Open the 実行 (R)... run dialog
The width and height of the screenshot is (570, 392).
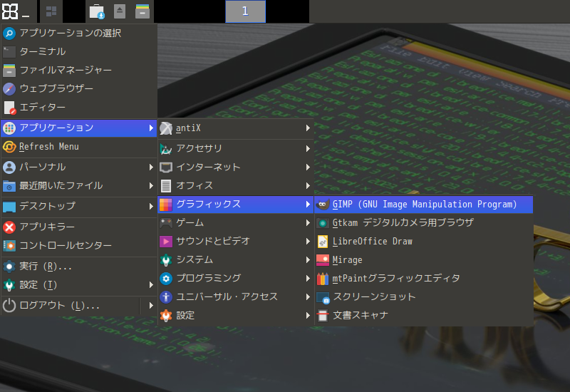[79, 267]
